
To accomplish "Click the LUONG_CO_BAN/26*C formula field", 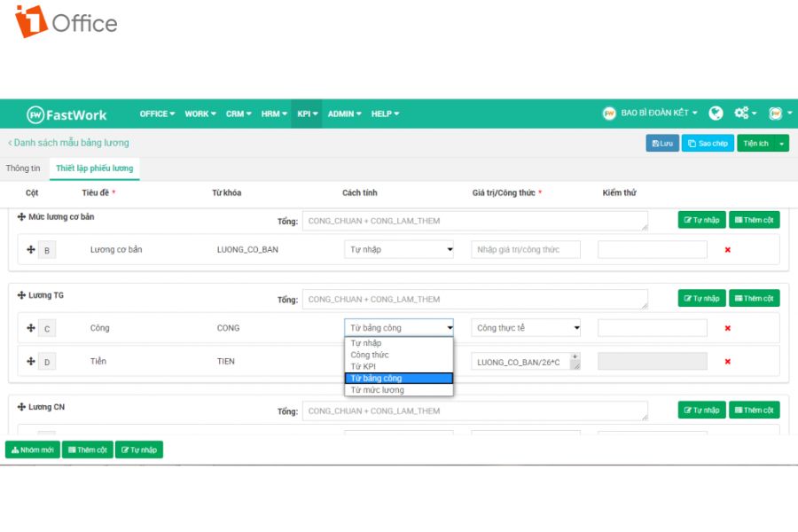I will point(526,362).
